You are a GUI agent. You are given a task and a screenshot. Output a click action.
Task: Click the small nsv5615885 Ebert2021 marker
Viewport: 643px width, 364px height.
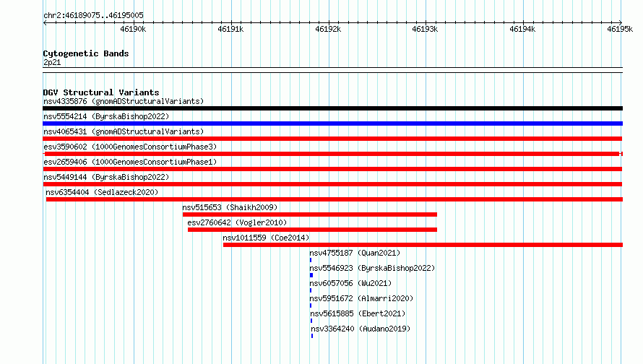coord(311,321)
